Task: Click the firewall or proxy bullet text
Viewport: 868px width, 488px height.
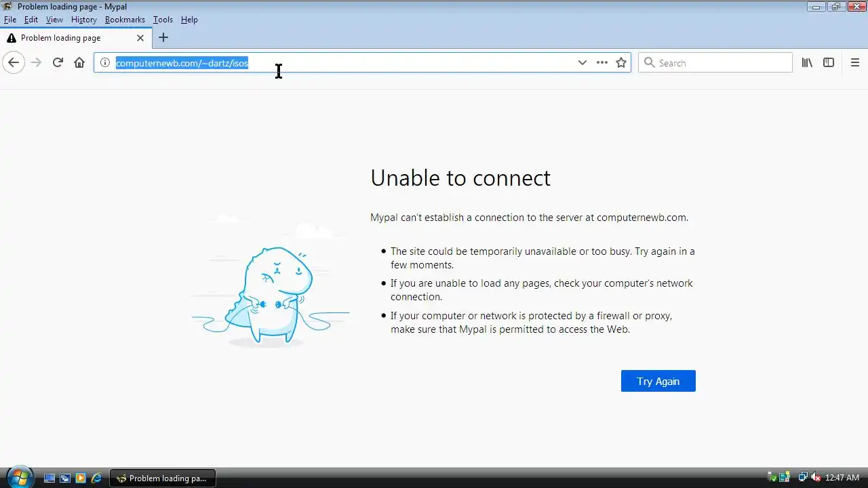Action: [x=532, y=323]
